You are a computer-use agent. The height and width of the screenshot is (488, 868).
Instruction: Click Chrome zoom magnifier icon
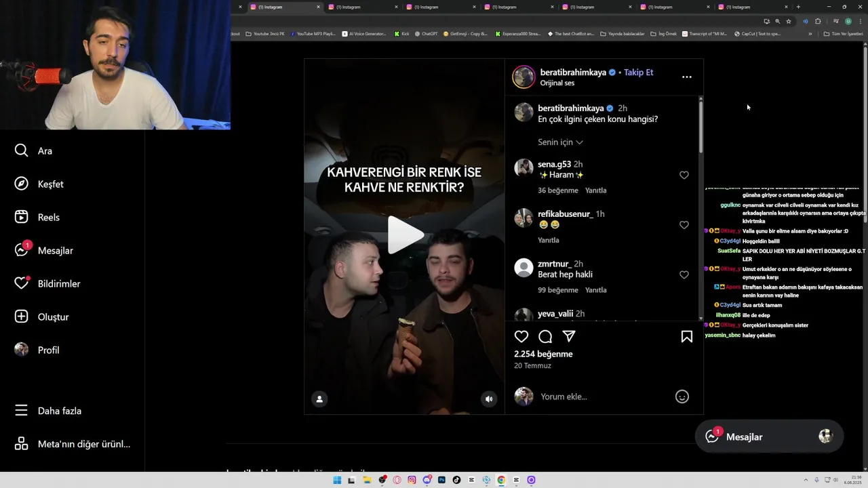777,21
